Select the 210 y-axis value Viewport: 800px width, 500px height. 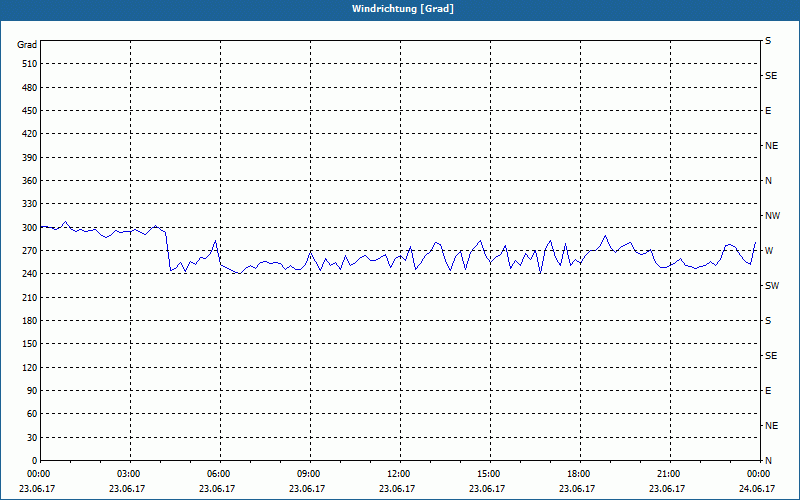coord(30,297)
